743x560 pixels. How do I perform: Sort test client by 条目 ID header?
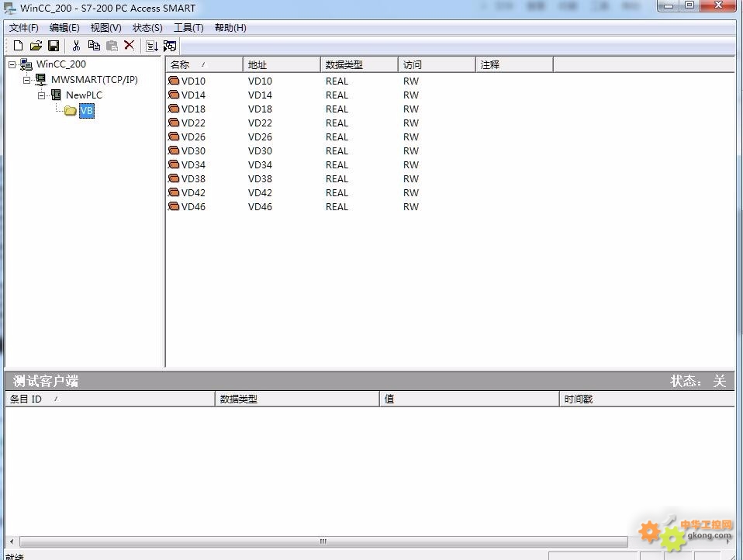(x=110, y=399)
